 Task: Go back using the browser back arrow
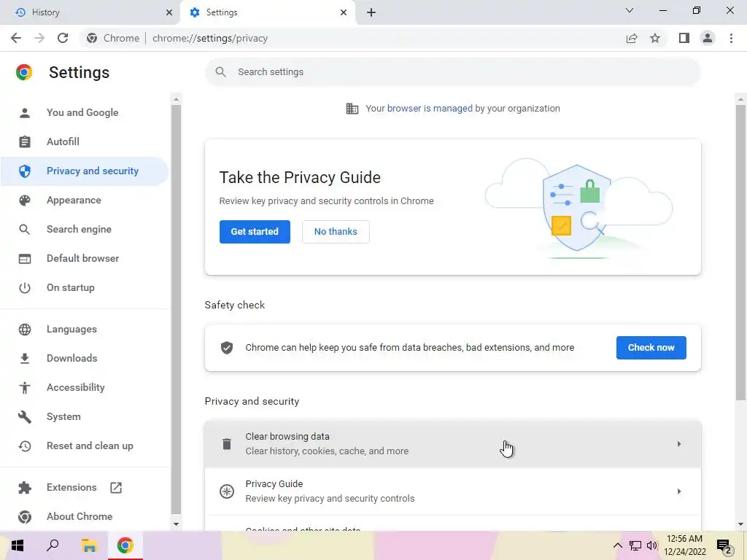pos(16,38)
